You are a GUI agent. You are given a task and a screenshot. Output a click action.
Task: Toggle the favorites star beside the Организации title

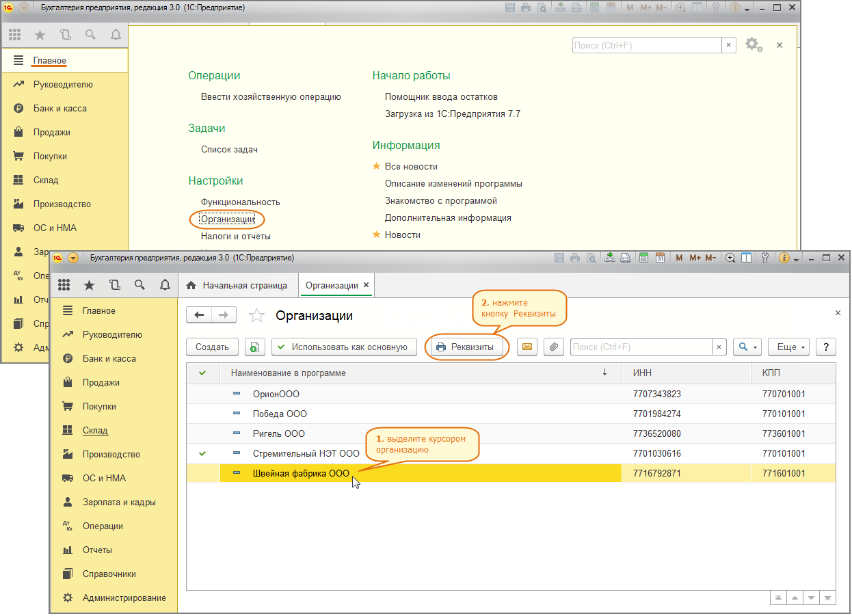pyautogui.click(x=256, y=315)
